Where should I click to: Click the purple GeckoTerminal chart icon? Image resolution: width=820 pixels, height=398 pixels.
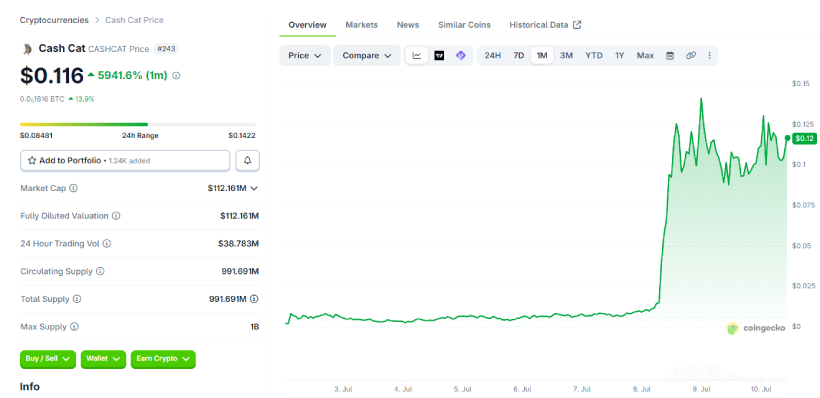(461, 55)
